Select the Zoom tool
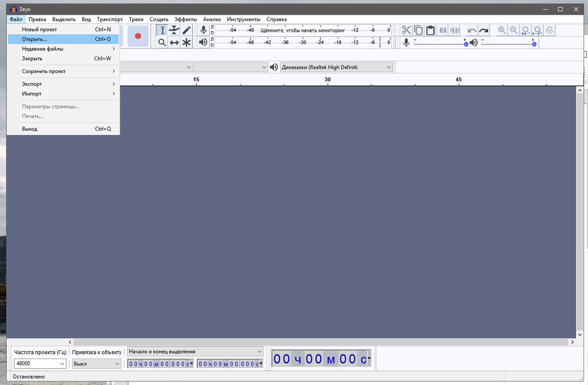 [x=162, y=42]
